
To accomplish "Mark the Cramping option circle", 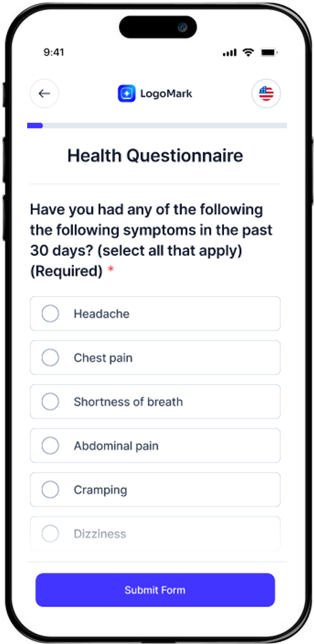I will pyautogui.click(x=50, y=490).
